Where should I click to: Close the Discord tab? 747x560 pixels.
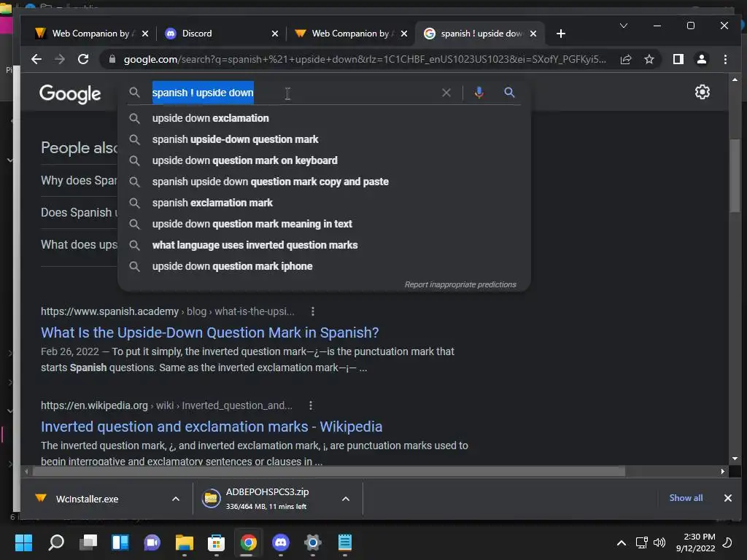pyautogui.click(x=275, y=34)
